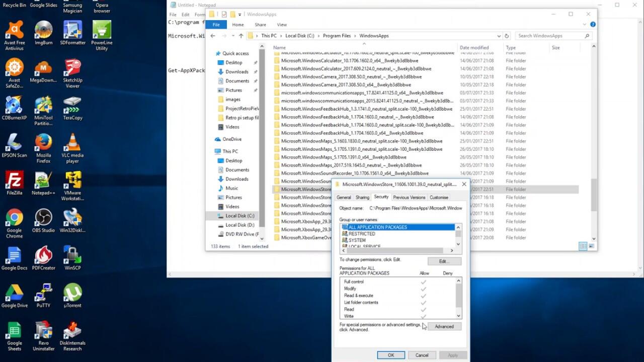Viewport: 644px width, 362px height.
Task: Open Notepad Edit menu
Action: pos(186,15)
